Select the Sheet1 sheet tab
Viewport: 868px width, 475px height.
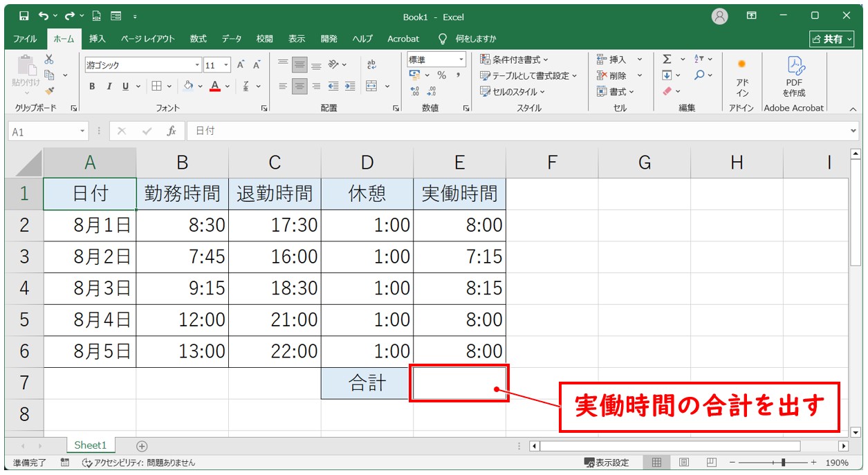[91, 446]
